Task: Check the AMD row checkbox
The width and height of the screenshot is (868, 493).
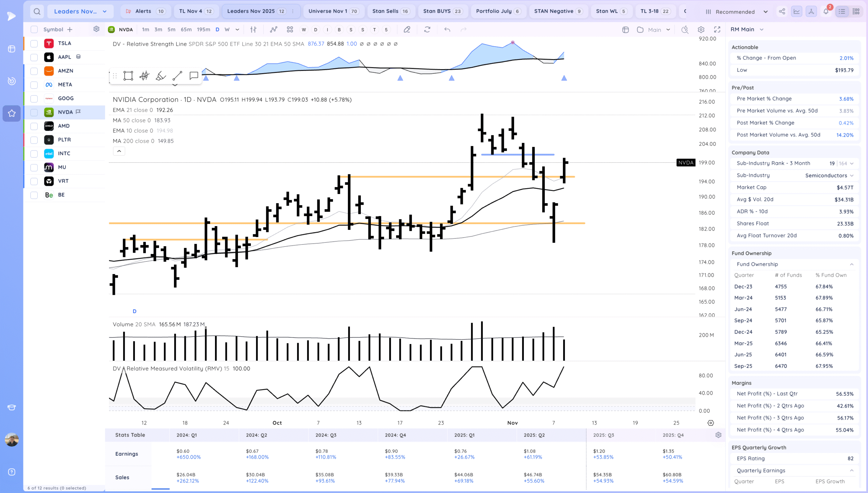Action: coord(34,126)
